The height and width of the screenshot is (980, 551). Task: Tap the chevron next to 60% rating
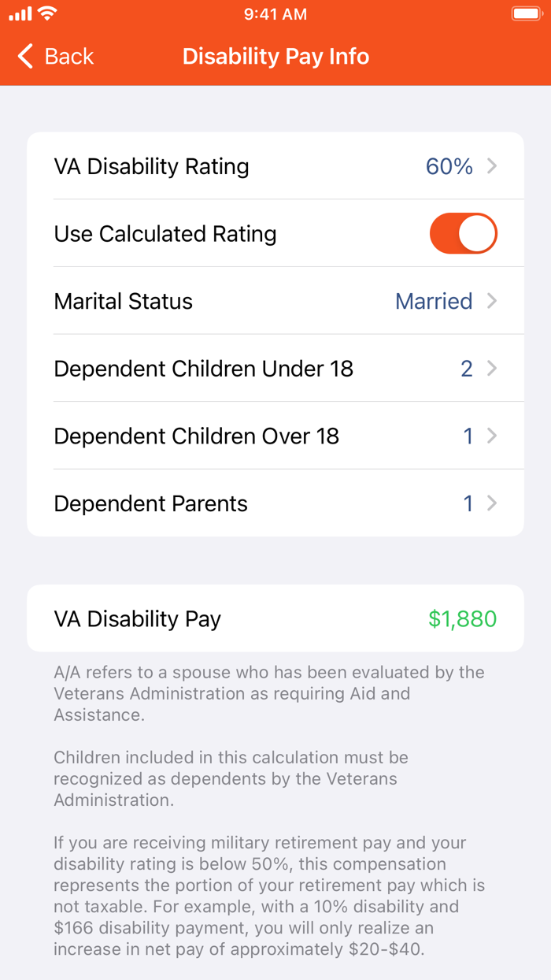pyautogui.click(x=491, y=166)
